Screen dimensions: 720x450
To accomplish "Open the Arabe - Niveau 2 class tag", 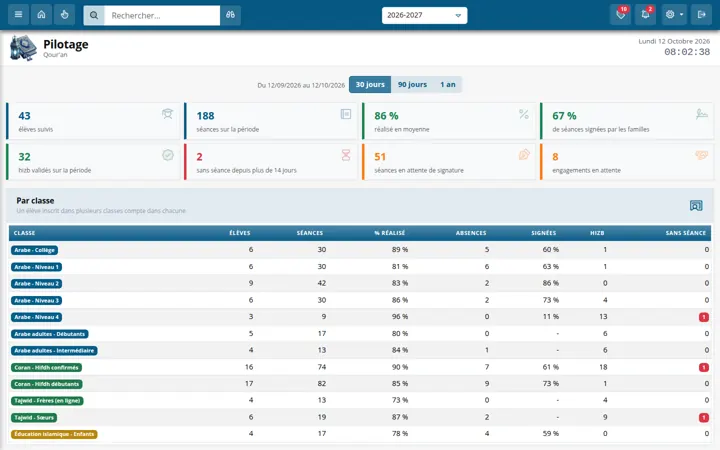I will click(x=36, y=284).
